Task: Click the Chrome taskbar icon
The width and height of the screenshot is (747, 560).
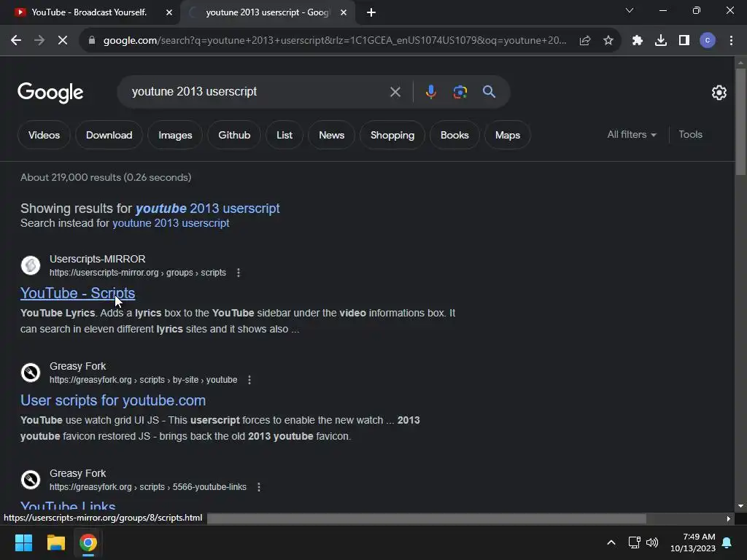Action: 88,542
